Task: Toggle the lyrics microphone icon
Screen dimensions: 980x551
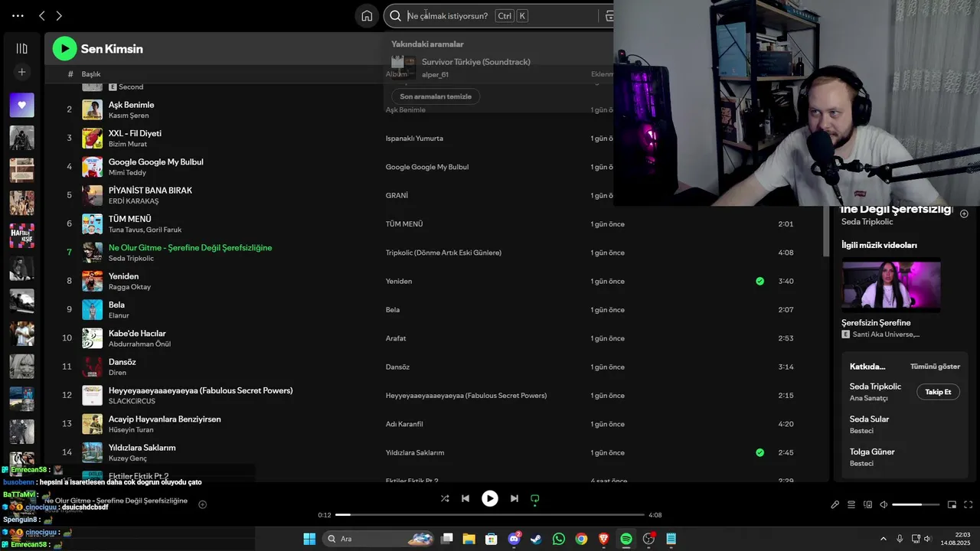Action: [835, 504]
